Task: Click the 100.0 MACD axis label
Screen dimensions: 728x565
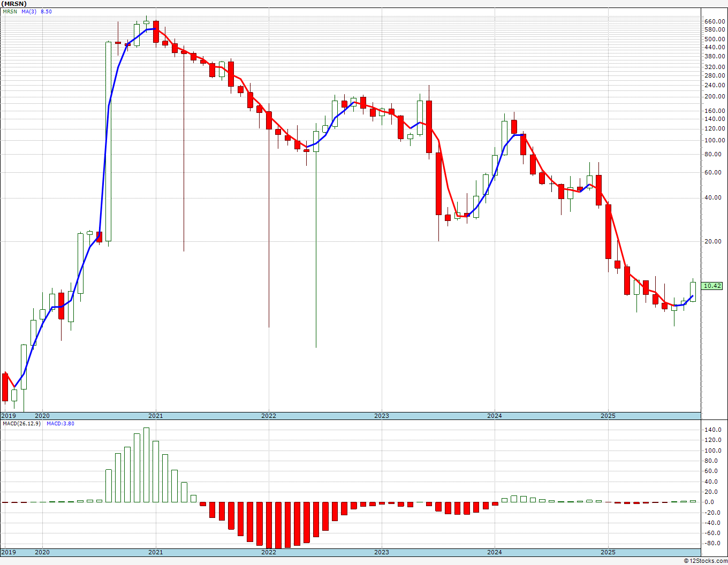Action: [x=714, y=451]
